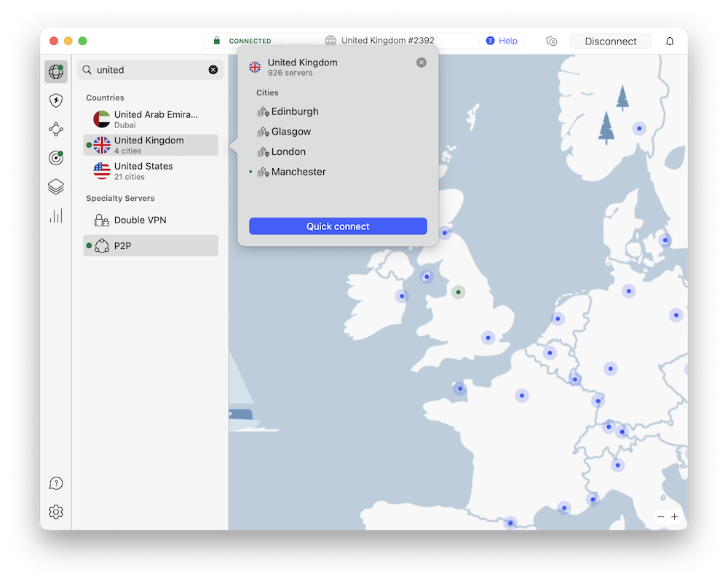Image resolution: width=728 pixels, height=583 pixels.
Task: Click the magnifying glass search icon
Action: pyautogui.click(x=87, y=70)
